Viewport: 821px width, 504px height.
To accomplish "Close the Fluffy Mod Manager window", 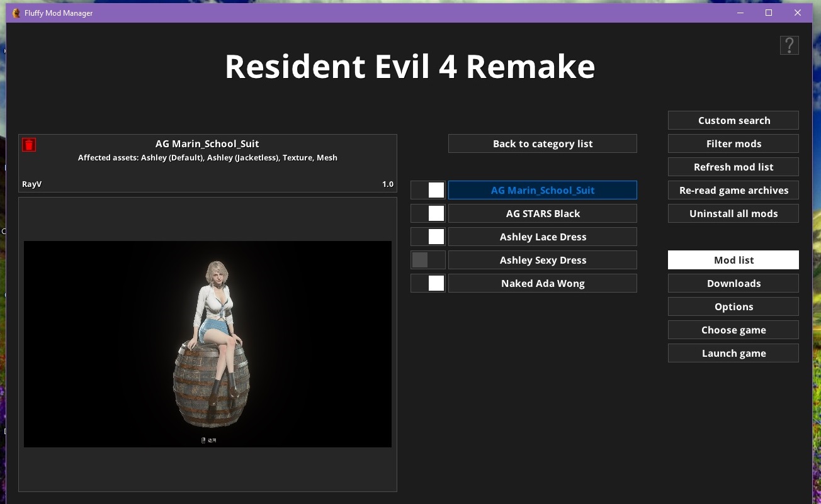I will [798, 13].
